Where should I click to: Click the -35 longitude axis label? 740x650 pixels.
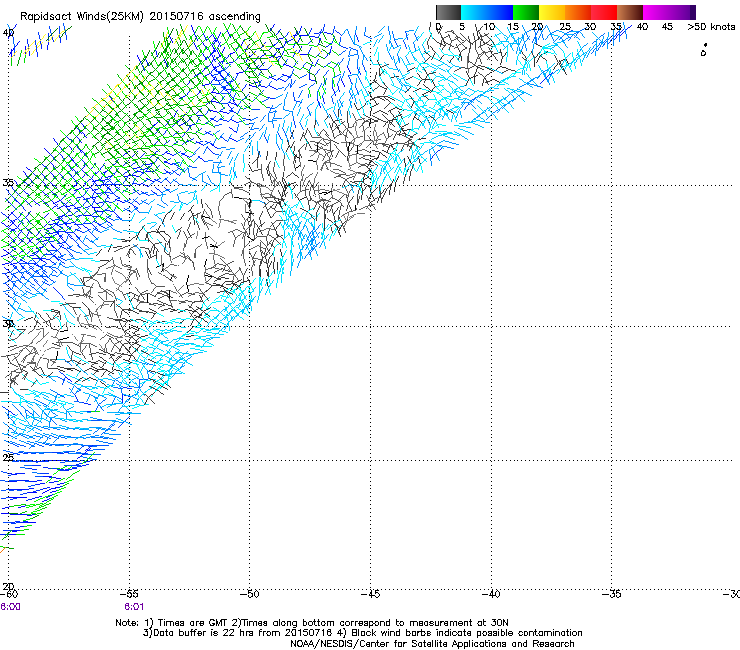[612, 594]
